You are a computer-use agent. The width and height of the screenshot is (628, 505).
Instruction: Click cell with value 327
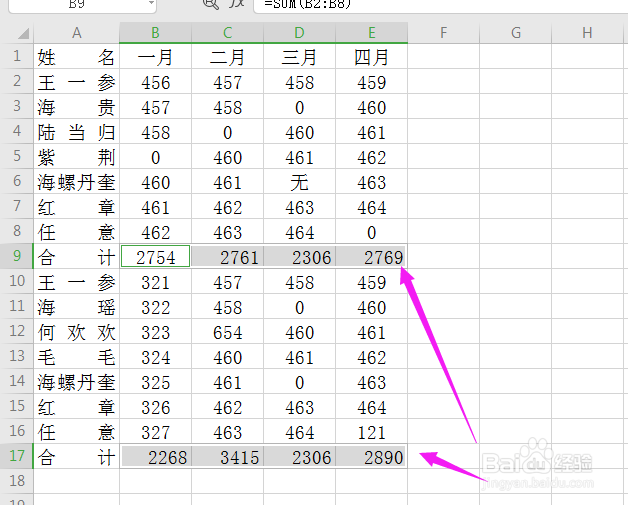(x=155, y=432)
